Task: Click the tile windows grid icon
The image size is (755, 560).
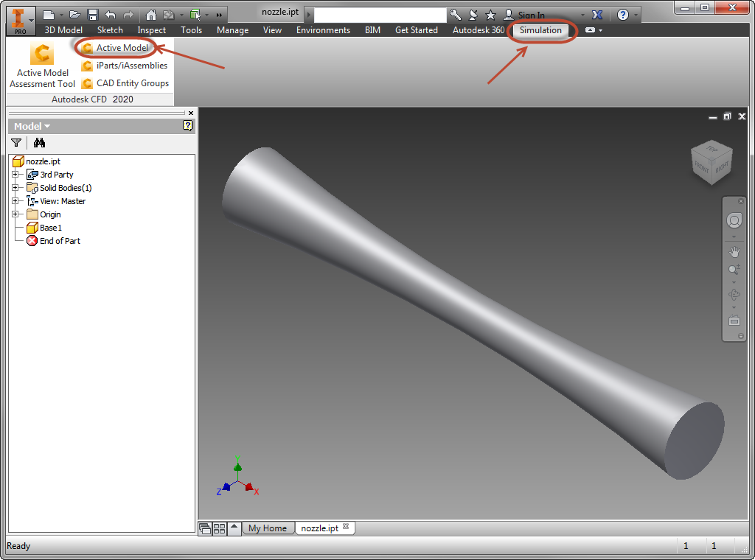Action: pos(219,528)
